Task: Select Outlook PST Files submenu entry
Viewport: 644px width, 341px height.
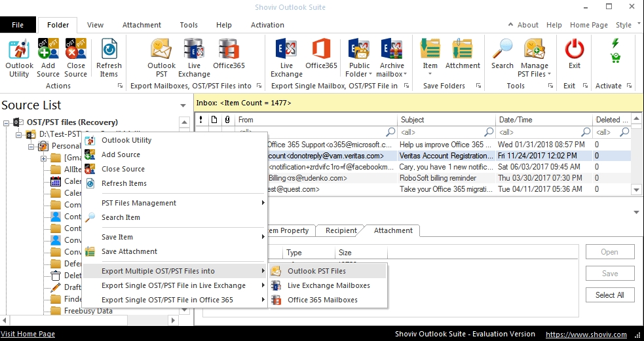Action: [328, 271]
